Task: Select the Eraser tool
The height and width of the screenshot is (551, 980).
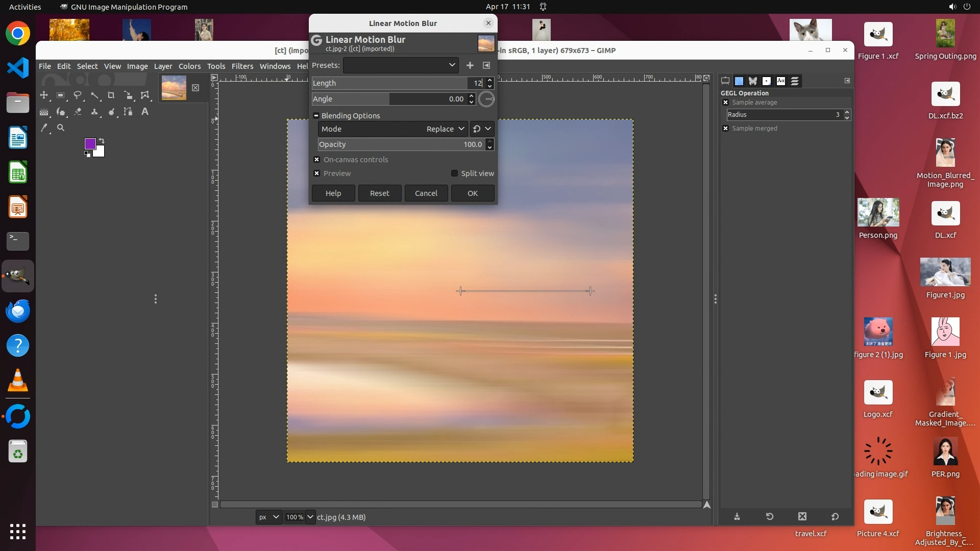Action: pyautogui.click(x=78, y=112)
